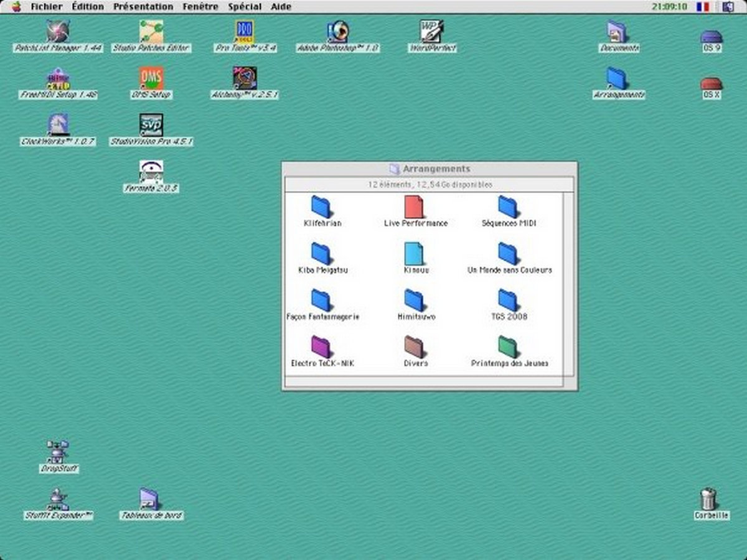Open the Pro Tools desktop icon
The height and width of the screenshot is (560, 747).
(245, 32)
